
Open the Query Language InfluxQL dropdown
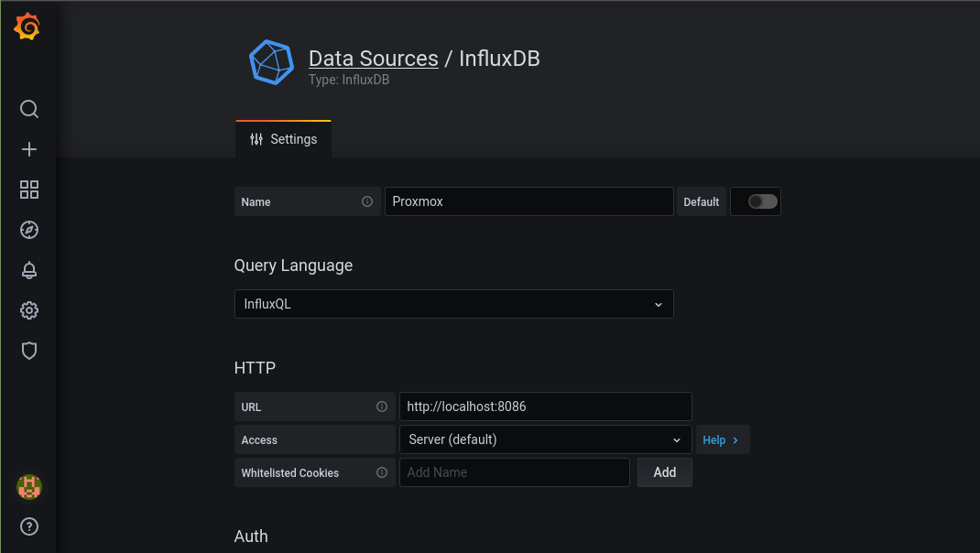[453, 304]
